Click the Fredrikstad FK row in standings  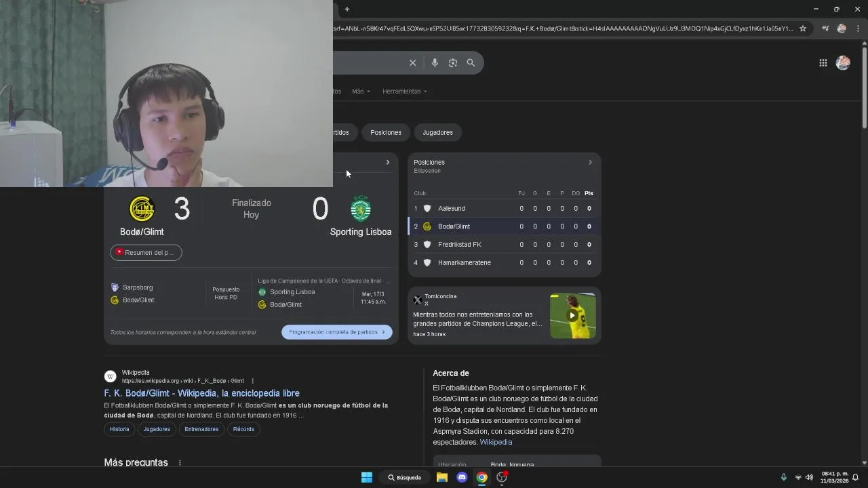click(x=504, y=244)
